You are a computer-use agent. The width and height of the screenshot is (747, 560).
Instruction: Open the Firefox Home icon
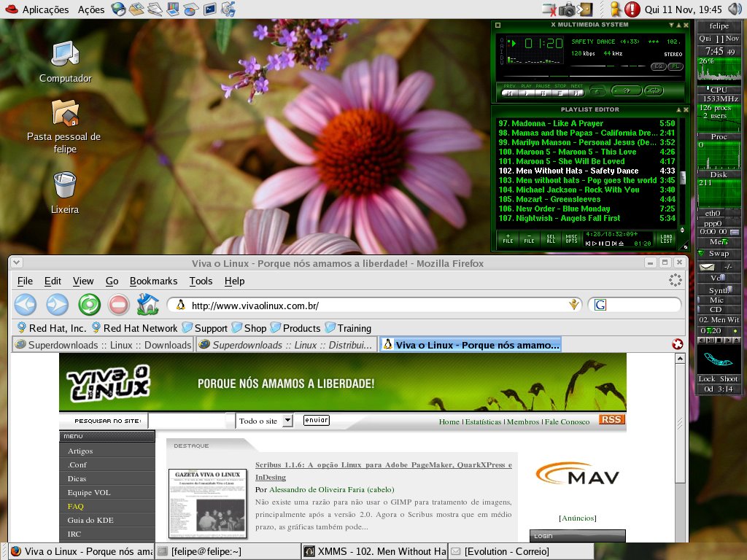pyautogui.click(x=147, y=304)
